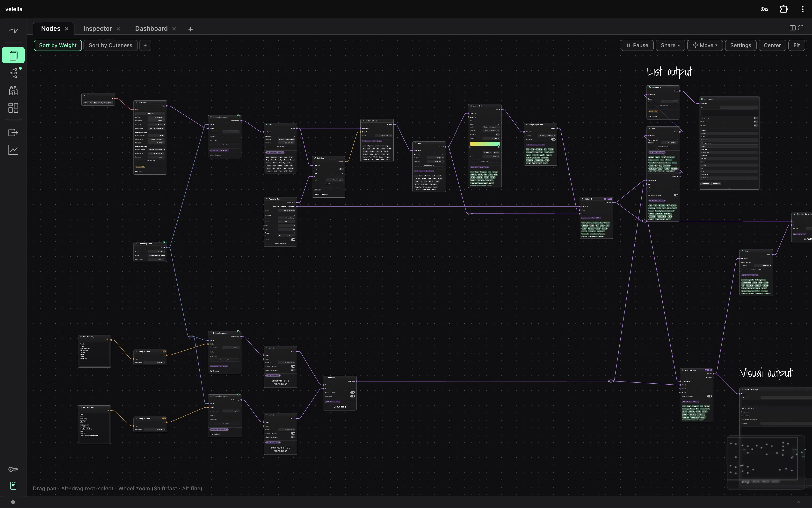Open the Mode dropdown in the Remove Entries node
Image resolution: width=812 pixels, height=508 pixels.
(383, 136)
